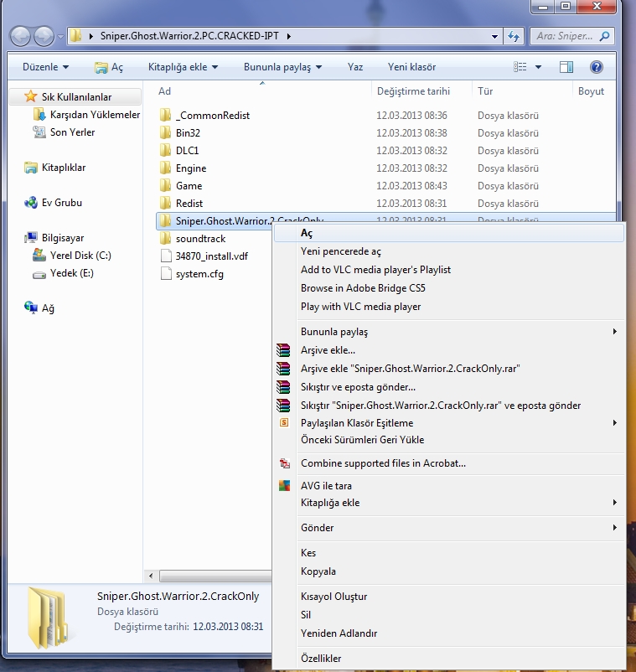Click the _CommonRedist folder icon

pyautogui.click(x=165, y=115)
